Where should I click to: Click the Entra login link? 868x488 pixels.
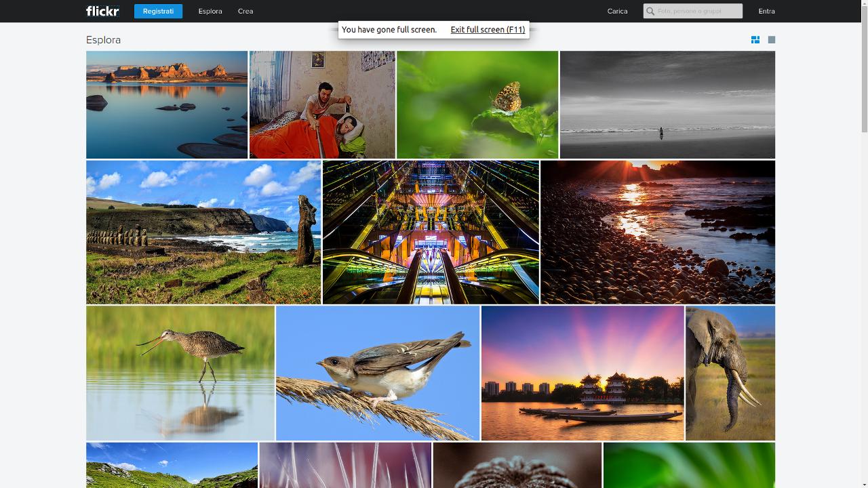(x=766, y=11)
